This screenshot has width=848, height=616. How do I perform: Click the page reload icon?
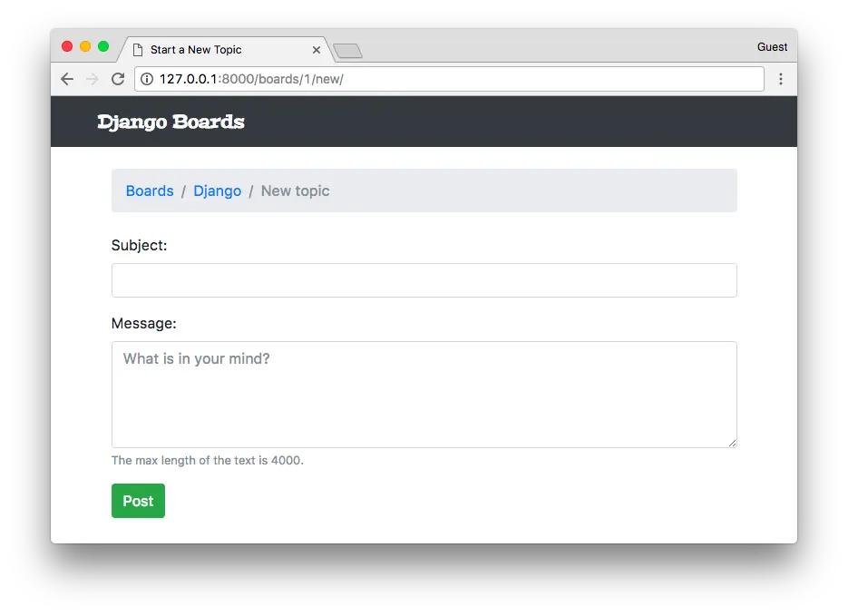pyautogui.click(x=118, y=79)
